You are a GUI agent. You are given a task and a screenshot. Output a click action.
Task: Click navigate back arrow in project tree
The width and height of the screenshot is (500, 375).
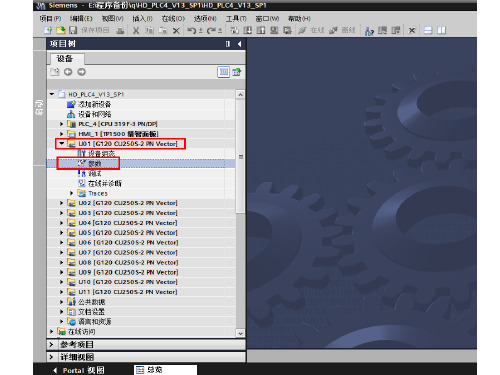tap(68, 72)
